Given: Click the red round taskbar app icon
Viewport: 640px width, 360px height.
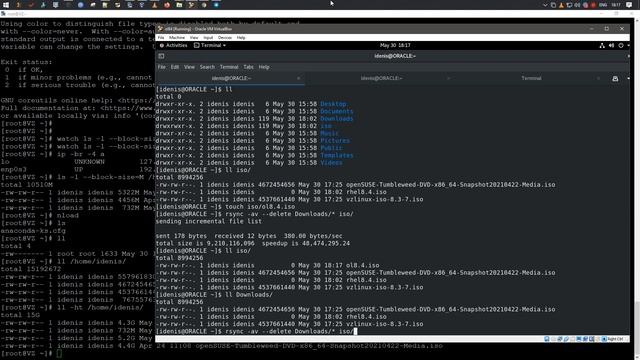Looking at the screenshot, I should tap(167, 5).
